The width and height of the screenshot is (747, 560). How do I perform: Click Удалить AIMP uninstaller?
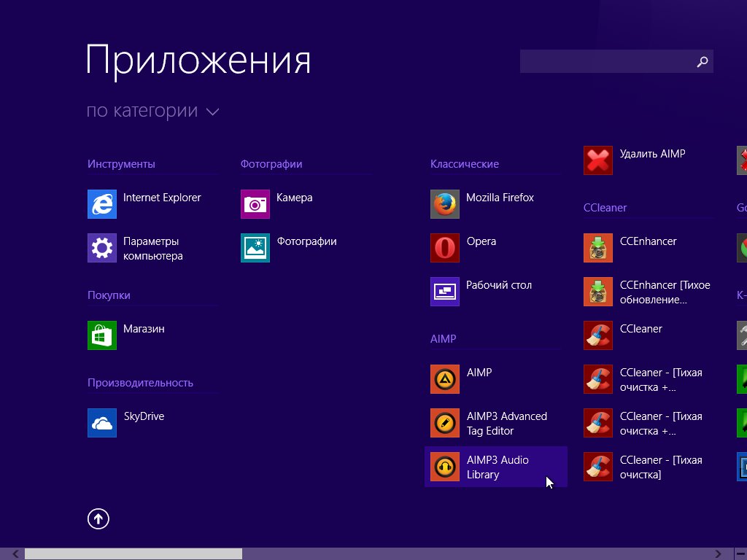pos(598,160)
